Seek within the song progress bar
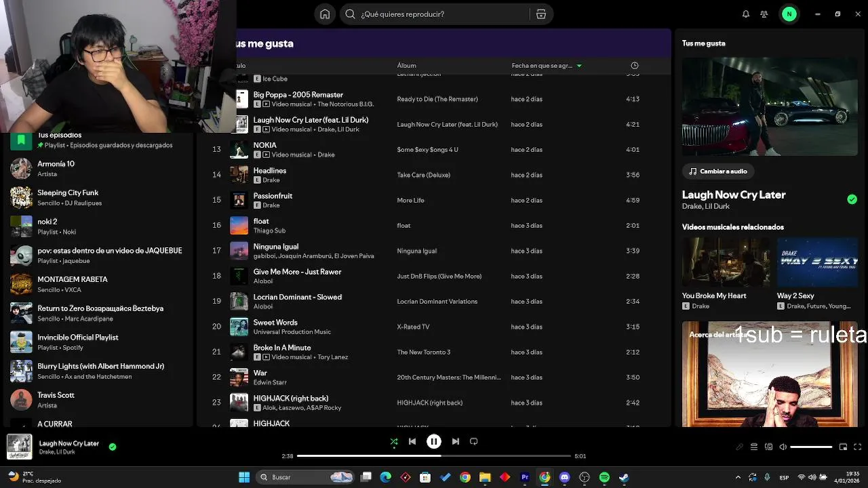868x488 pixels. [434, 456]
